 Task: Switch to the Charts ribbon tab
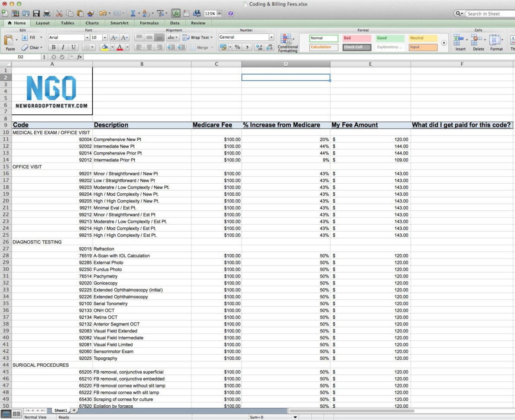(92, 23)
